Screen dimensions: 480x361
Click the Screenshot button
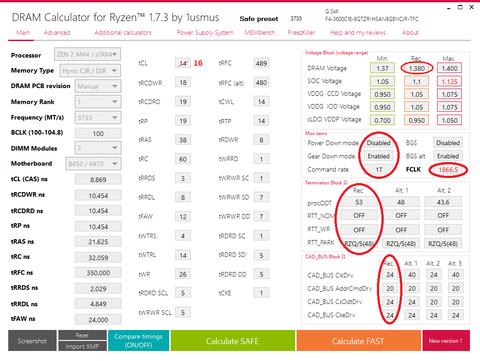pos(32,341)
